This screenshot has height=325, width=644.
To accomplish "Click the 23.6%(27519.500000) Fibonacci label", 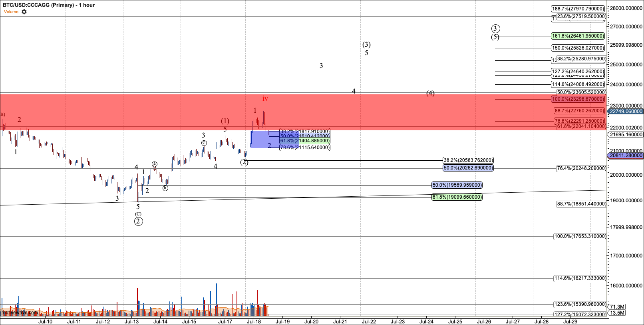I will [x=581, y=16].
